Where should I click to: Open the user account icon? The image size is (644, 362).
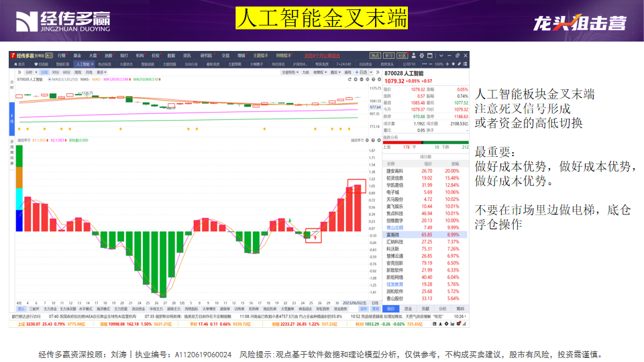[x=414, y=56]
